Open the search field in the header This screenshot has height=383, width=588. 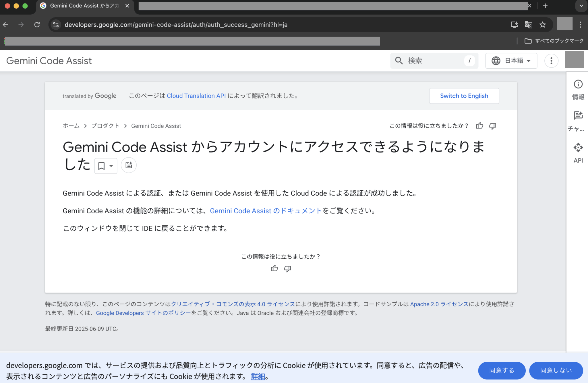[x=431, y=61]
